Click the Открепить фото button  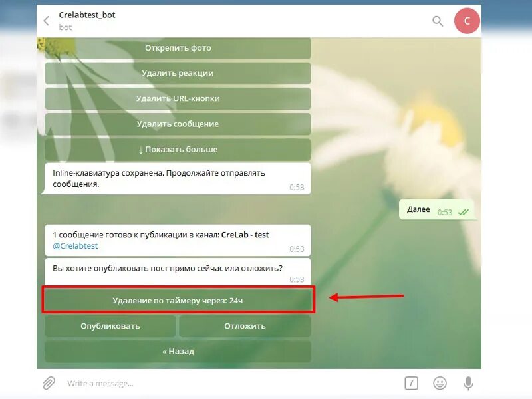click(x=178, y=48)
